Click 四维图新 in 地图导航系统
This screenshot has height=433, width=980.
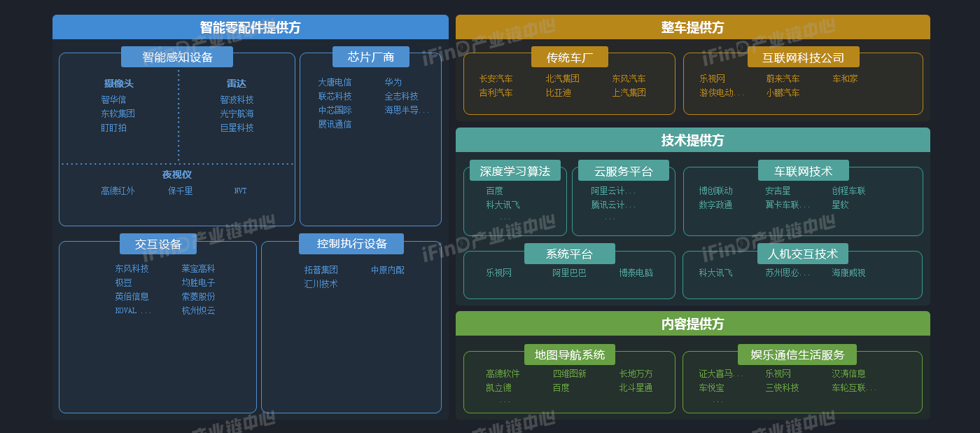(x=569, y=373)
